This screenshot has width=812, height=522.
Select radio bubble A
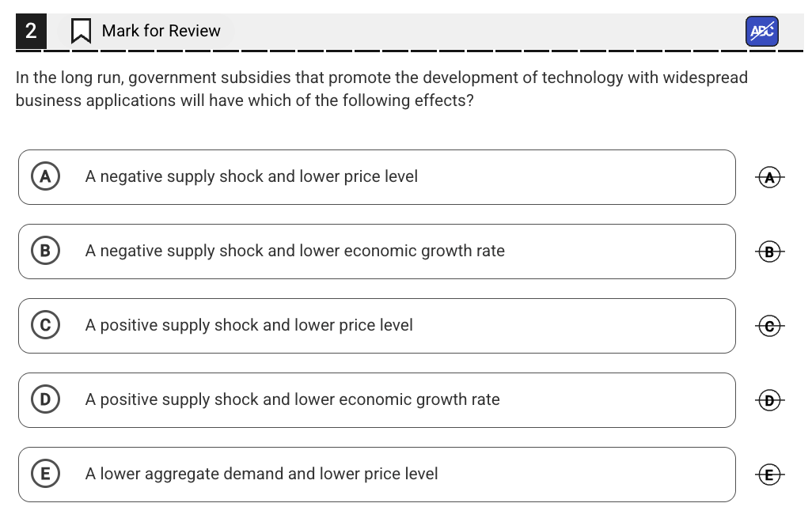click(45, 176)
